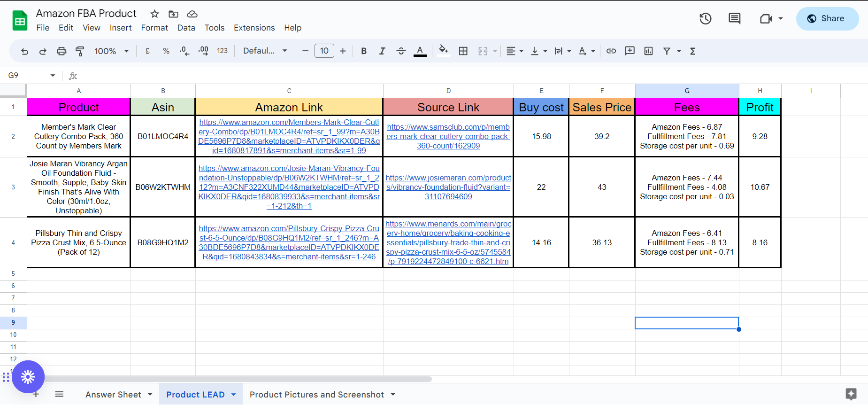Viewport: 868px width, 405px height.
Task: Open more number formats (123)
Action: point(223,51)
